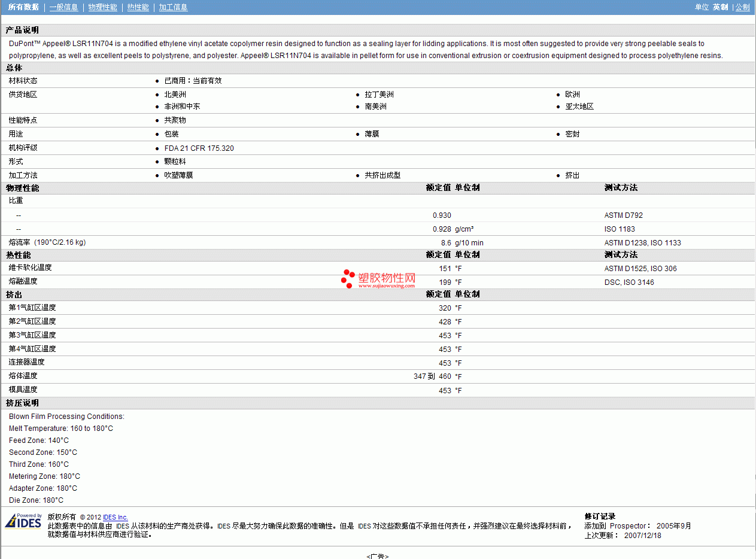756x559 pixels.
Task: Select the 南美洲 region entry
Action: tap(375, 107)
